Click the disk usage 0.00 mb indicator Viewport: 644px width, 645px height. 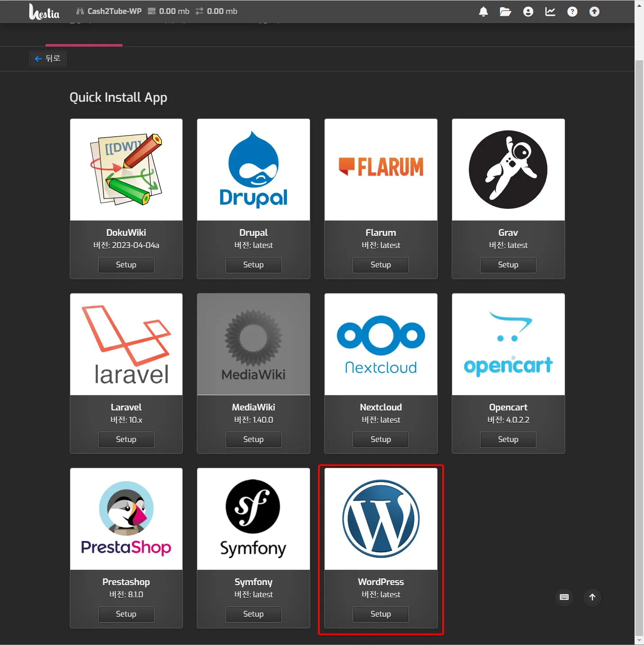(169, 11)
